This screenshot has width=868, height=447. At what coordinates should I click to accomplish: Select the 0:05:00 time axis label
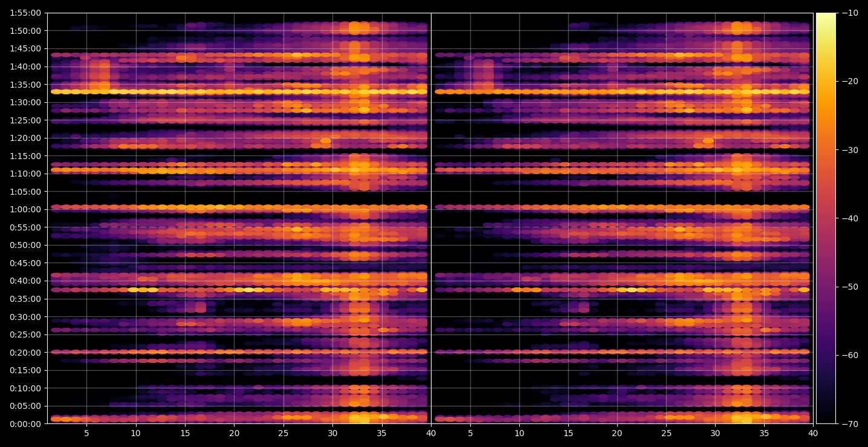click(25, 406)
